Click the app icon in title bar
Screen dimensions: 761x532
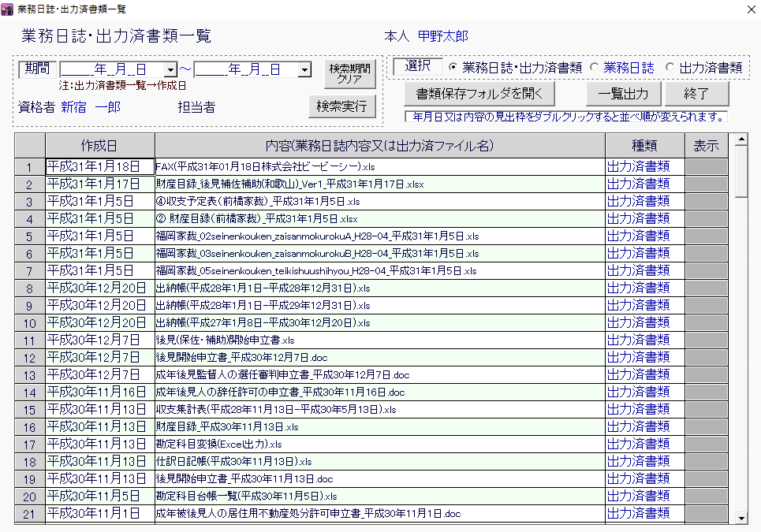point(8,9)
